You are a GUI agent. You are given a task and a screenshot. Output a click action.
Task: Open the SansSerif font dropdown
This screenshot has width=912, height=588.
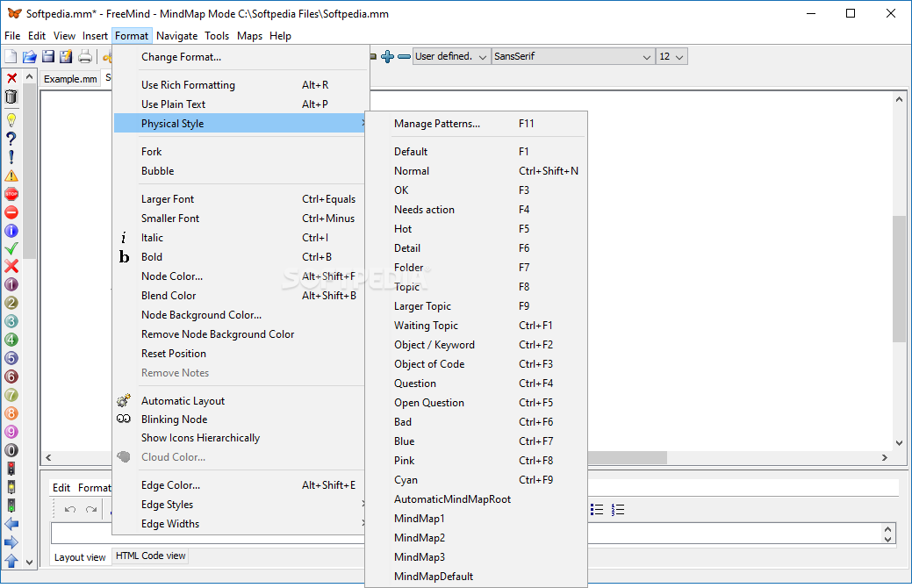click(x=572, y=56)
